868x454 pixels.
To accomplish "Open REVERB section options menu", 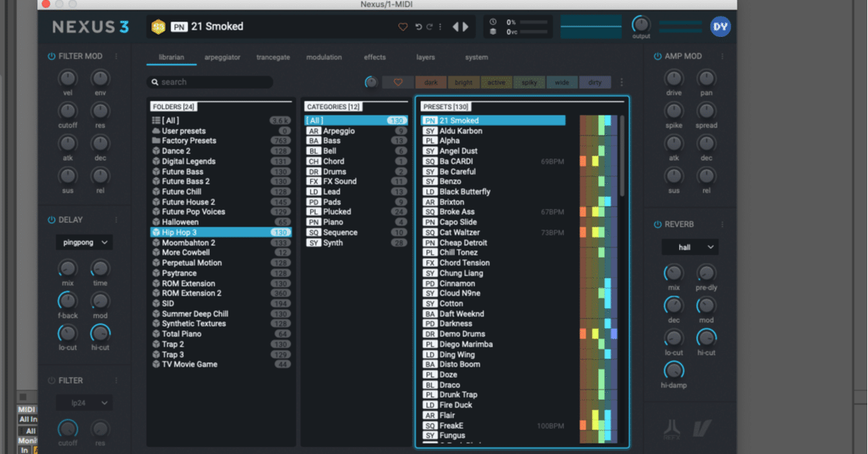I will (723, 224).
